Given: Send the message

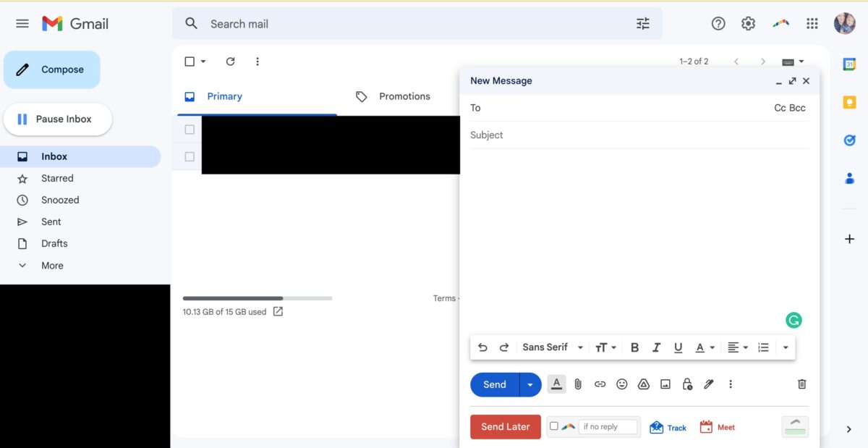Looking at the screenshot, I should tap(495, 384).
